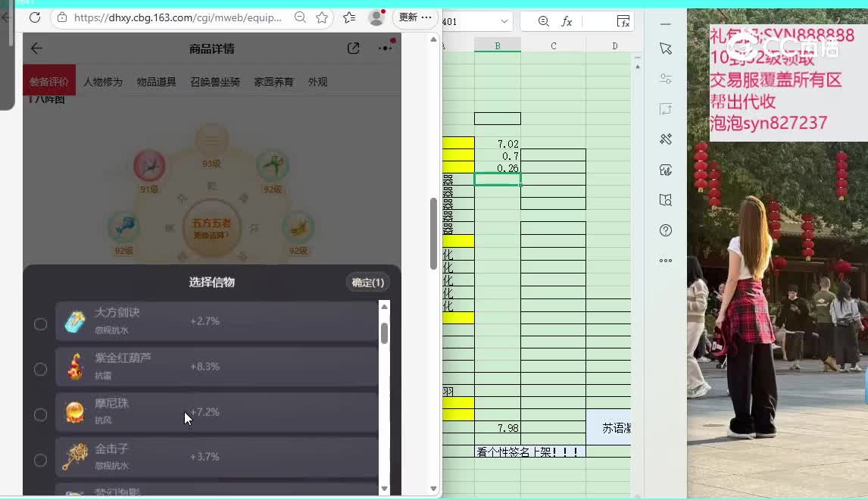The height and width of the screenshot is (500, 868).
Task: Select column B header in the spreadsheet
Action: pos(498,46)
